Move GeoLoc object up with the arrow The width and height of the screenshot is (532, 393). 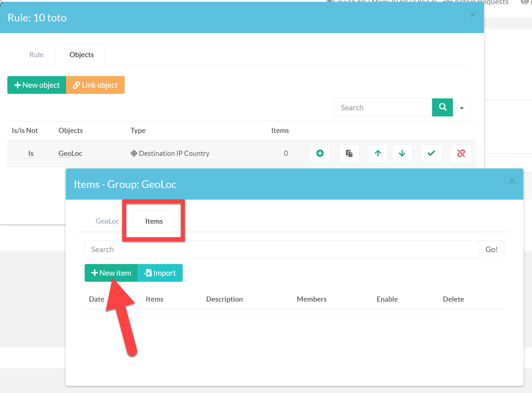pyautogui.click(x=378, y=153)
